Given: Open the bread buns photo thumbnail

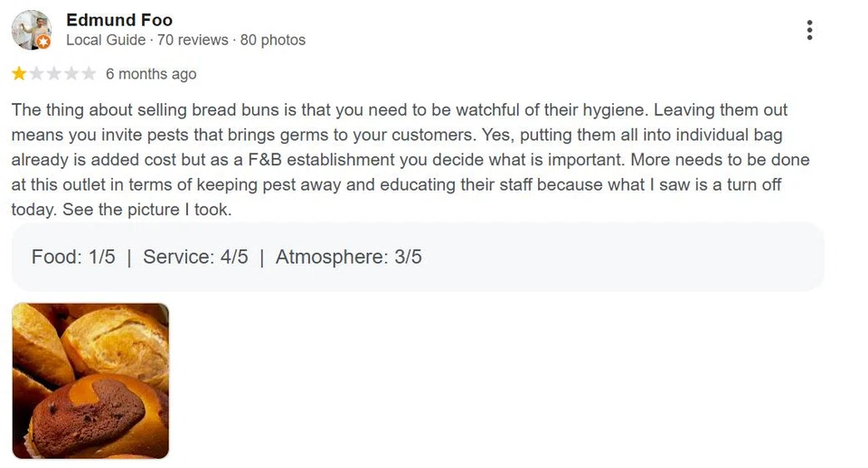Looking at the screenshot, I should (x=90, y=380).
